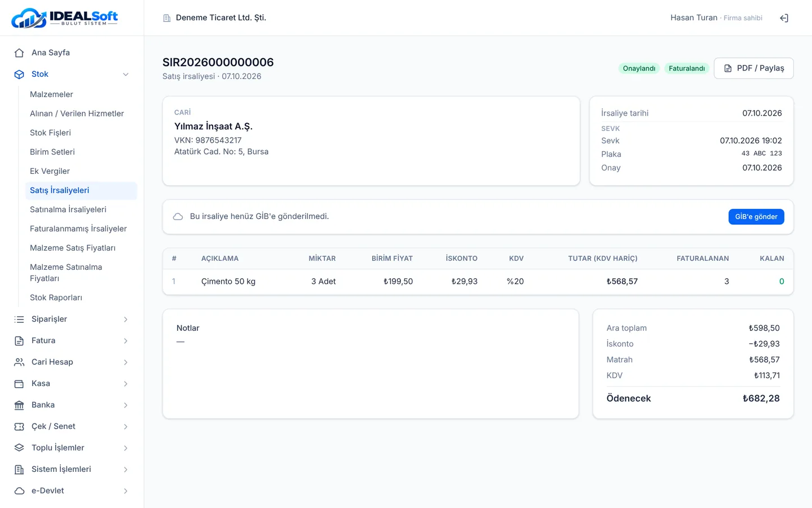Screen dimensions: 812x508
Task: Click the IDEALSoft logo
Action: point(65,17)
